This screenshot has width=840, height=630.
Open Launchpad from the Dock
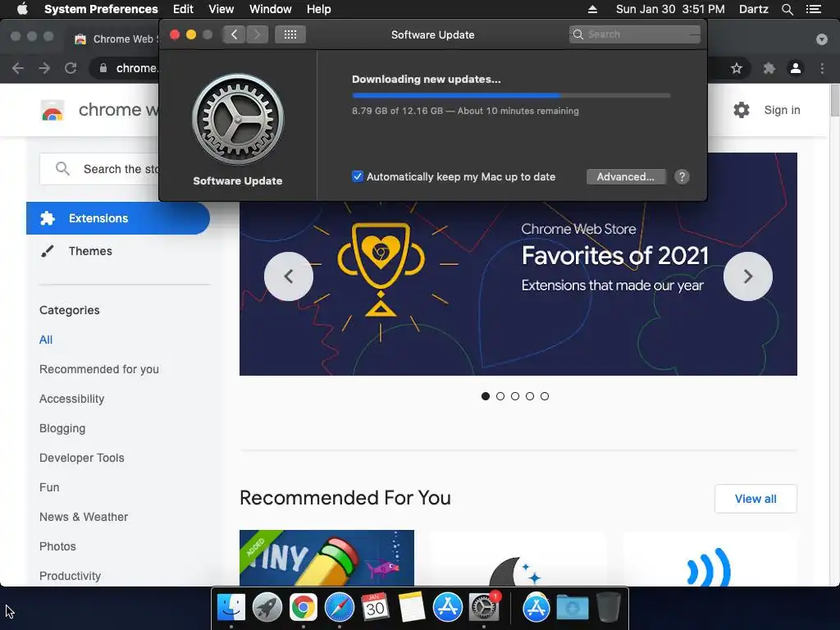pyautogui.click(x=267, y=608)
